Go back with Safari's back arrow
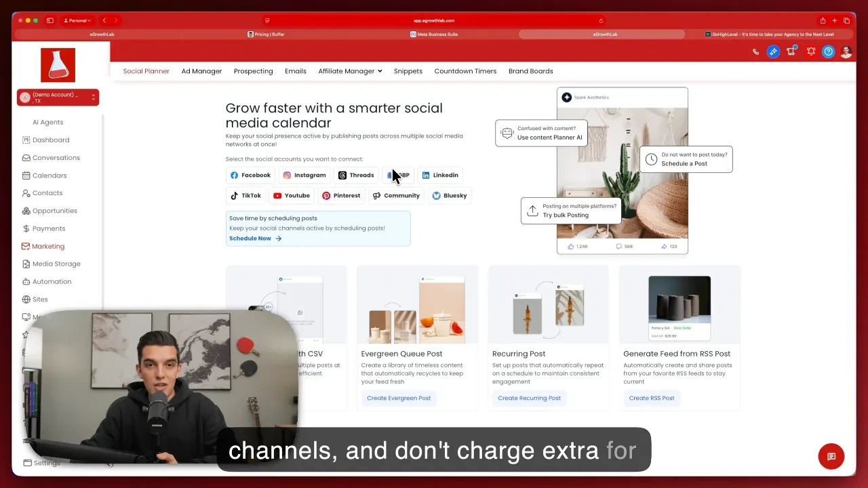This screenshot has height=488, width=868. [x=104, y=20]
